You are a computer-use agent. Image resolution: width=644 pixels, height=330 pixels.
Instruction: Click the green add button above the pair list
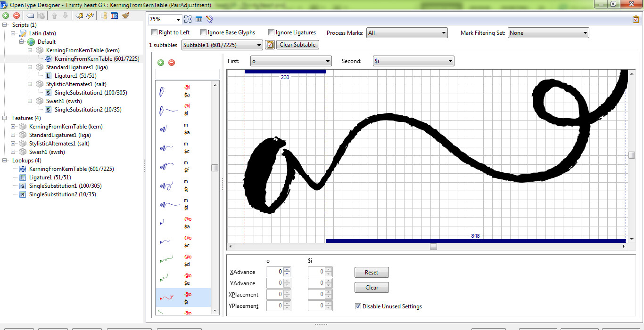pos(161,63)
